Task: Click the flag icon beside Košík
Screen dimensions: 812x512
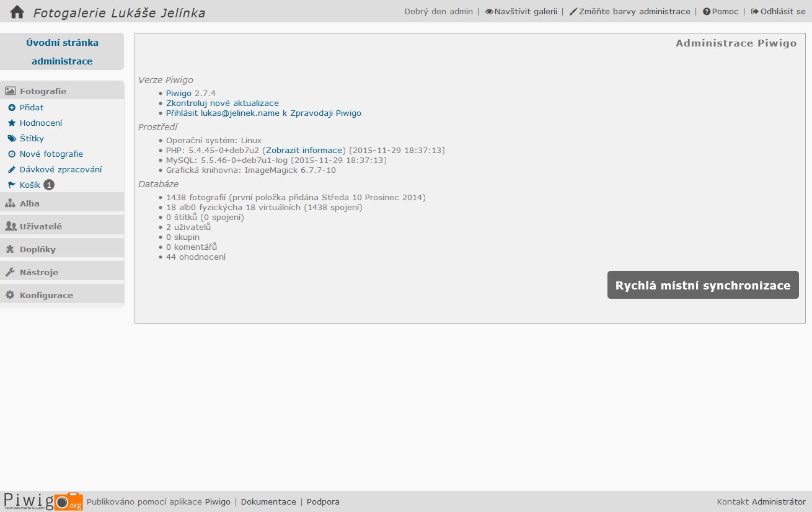Action: 11,185
